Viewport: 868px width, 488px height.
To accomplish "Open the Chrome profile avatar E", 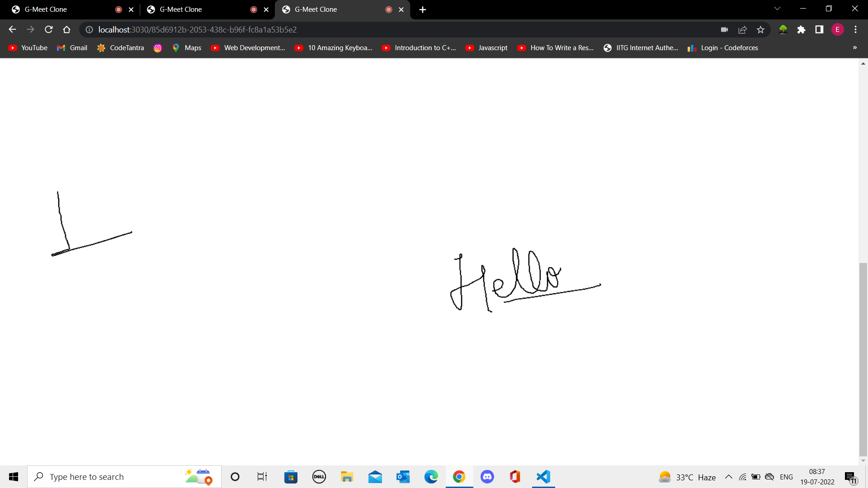I will [837, 30].
